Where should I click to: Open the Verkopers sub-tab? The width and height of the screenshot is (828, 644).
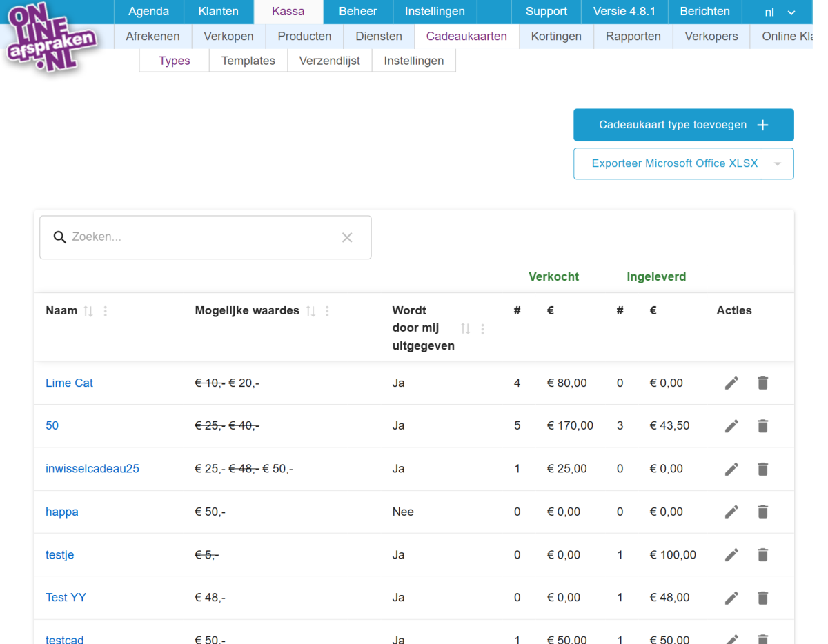(711, 37)
